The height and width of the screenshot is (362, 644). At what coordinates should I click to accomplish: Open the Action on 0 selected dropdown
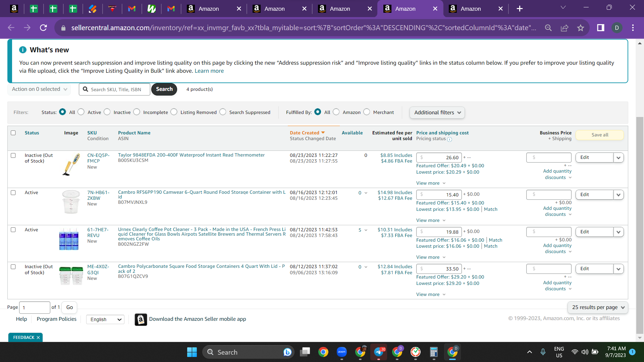click(x=39, y=89)
